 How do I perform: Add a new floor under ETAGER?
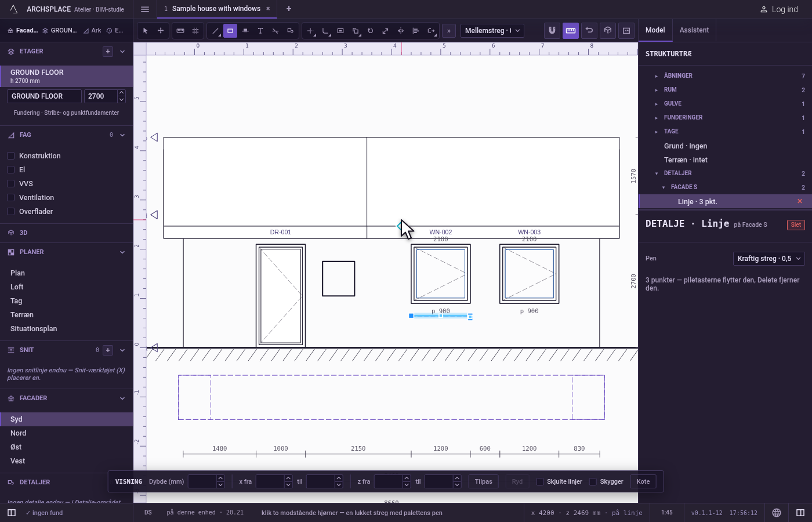[x=108, y=52]
